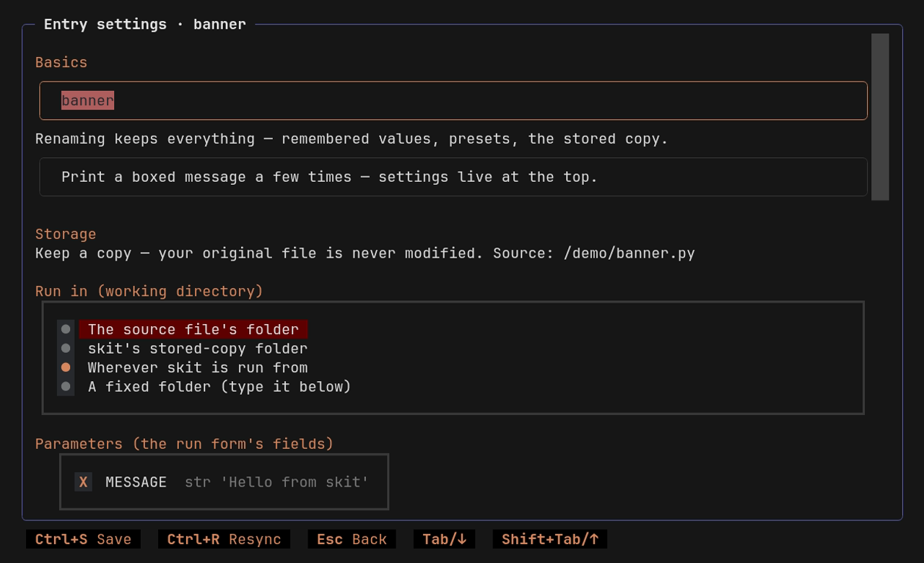Click the "Entry settings · banner" panel title

coord(145,24)
